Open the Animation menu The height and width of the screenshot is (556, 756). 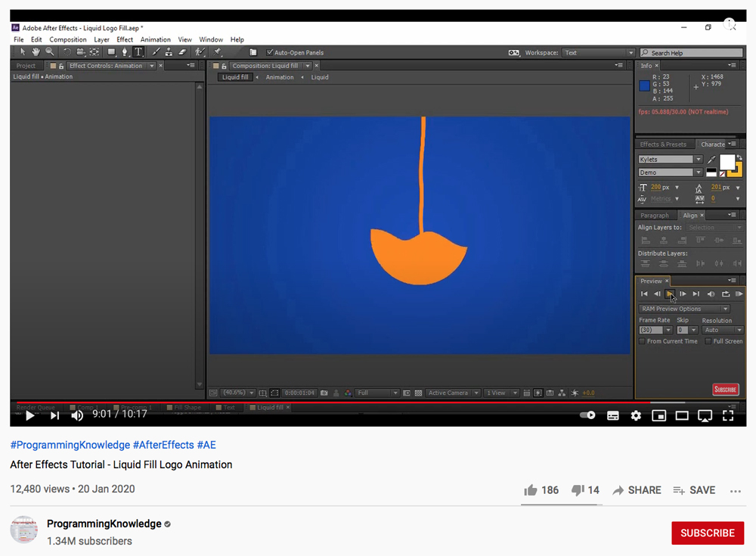pyautogui.click(x=155, y=39)
